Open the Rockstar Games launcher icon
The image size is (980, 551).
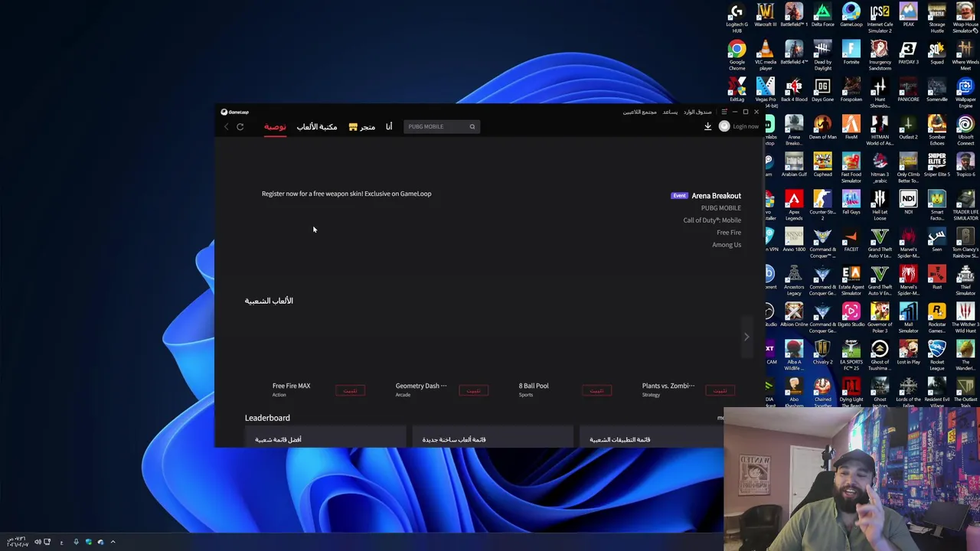coord(937,318)
